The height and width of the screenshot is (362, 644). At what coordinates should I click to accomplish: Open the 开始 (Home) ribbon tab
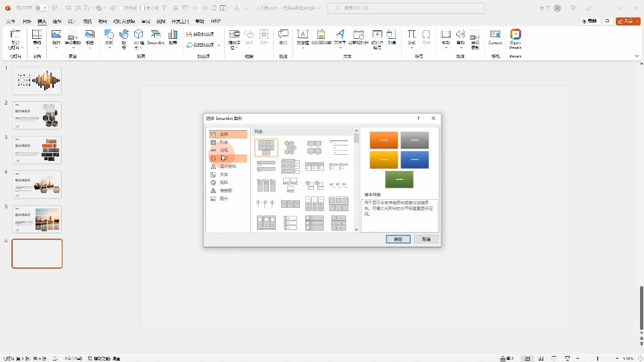[27, 21]
